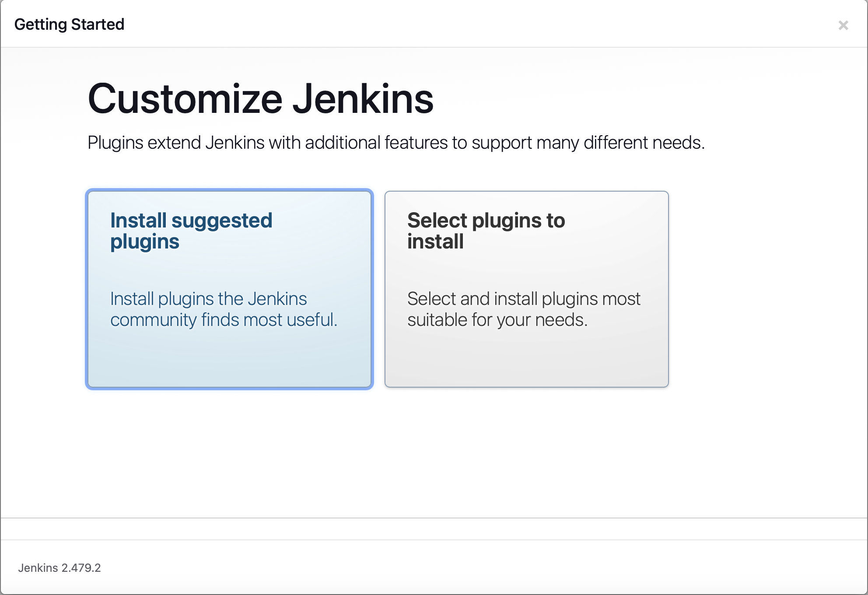The width and height of the screenshot is (868, 595).
Task: Click the word "Started" in the dialog title
Action: click(98, 24)
